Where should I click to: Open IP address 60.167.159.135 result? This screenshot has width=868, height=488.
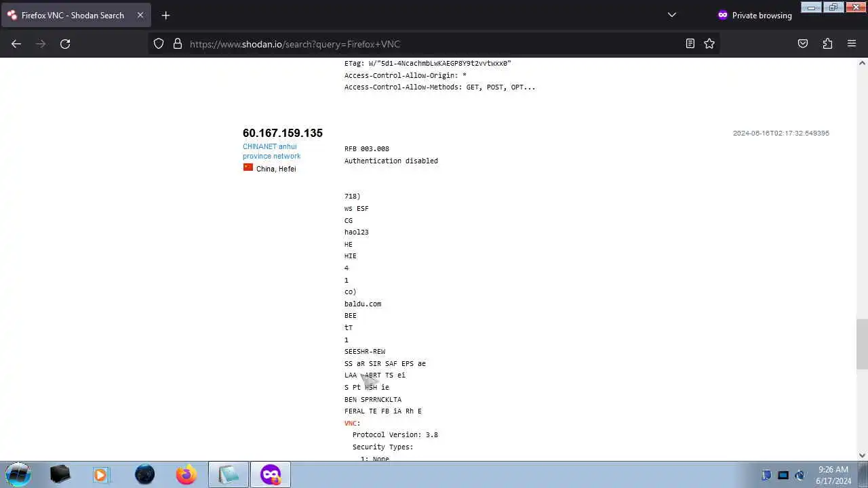(283, 133)
